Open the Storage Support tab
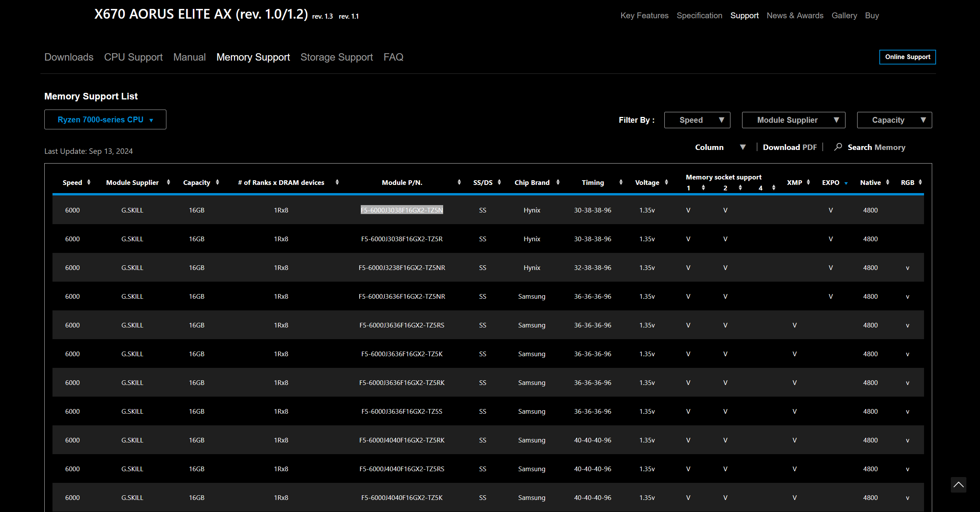Viewport: 980px width, 512px height. (x=336, y=57)
